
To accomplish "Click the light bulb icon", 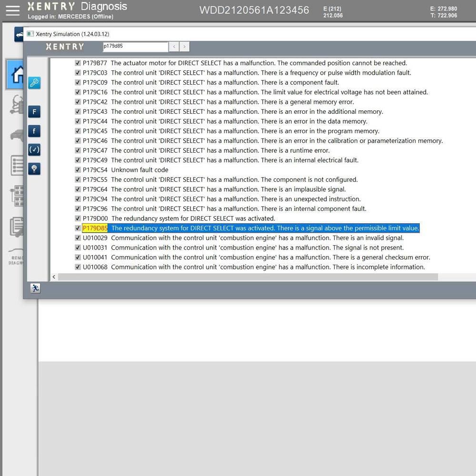I will click(x=34, y=169).
